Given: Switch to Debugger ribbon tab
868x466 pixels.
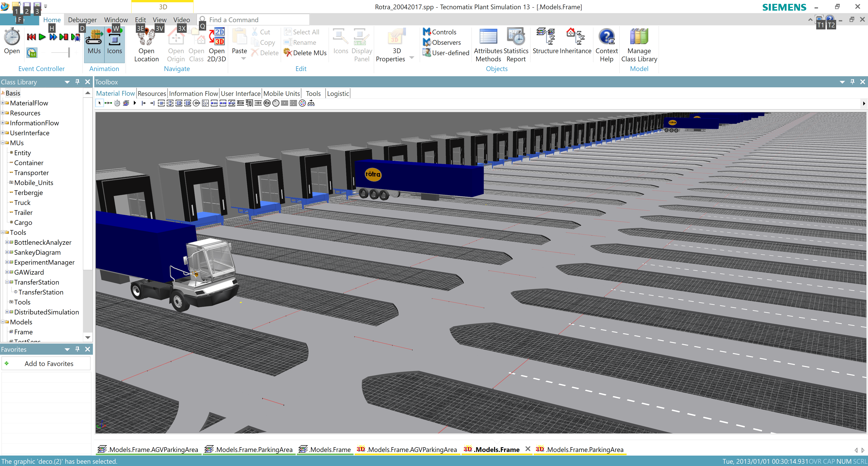Looking at the screenshot, I should tap(82, 20).
